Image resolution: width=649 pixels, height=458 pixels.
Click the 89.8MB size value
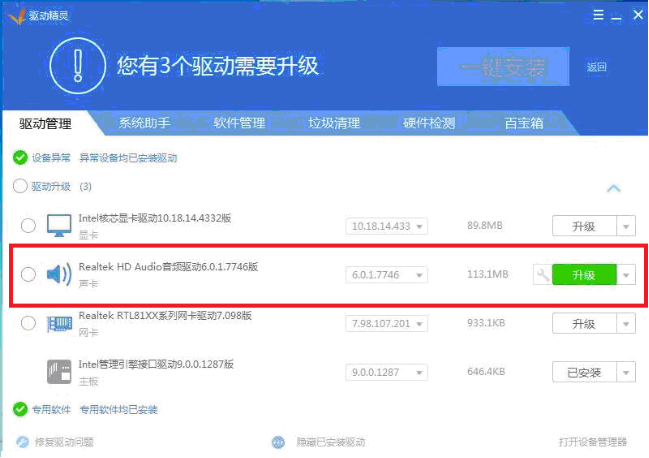tap(485, 225)
